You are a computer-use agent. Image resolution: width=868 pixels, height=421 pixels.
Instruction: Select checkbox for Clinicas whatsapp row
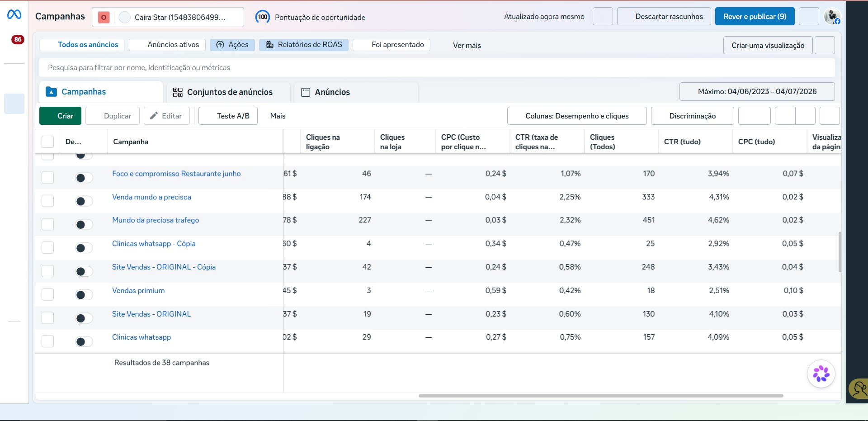[47, 341]
